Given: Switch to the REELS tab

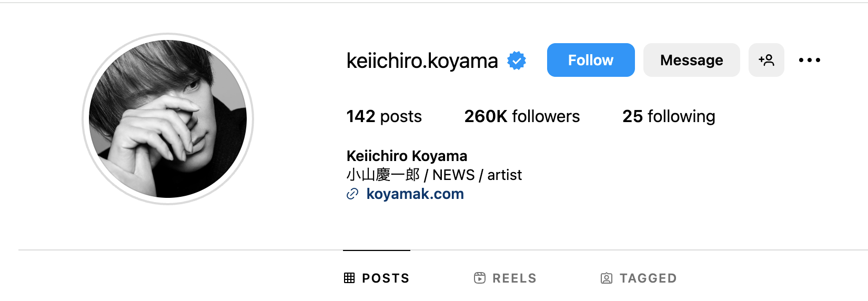Looking at the screenshot, I should [x=514, y=278].
